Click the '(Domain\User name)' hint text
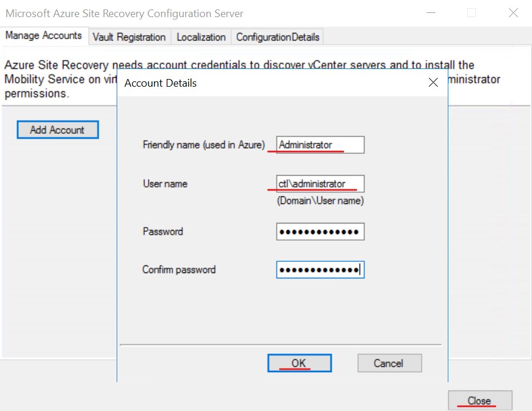Screen dimensions: 532x411 (320, 200)
